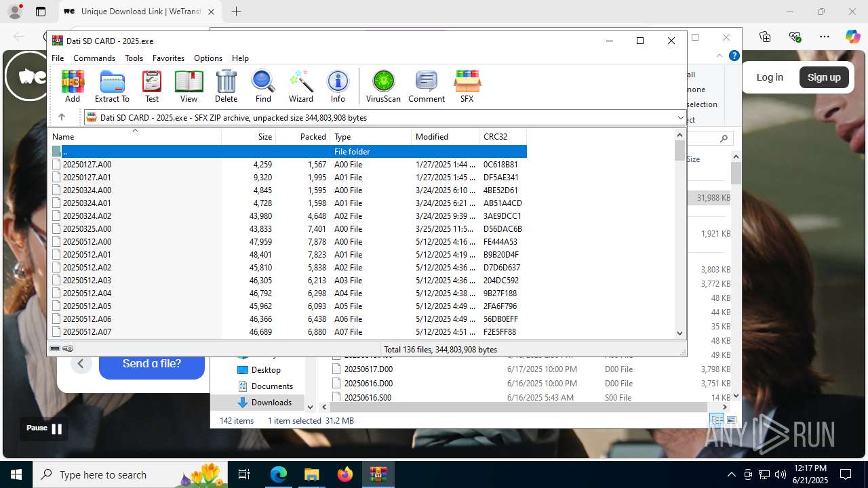Viewport: 868px width, 488px height.
Task: Open the Find magnifier tool
Action: (x=263, y=86)
